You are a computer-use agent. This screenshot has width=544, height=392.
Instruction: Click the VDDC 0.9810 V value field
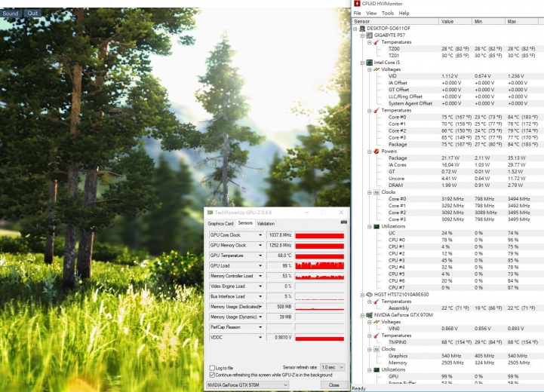[280, 337]
